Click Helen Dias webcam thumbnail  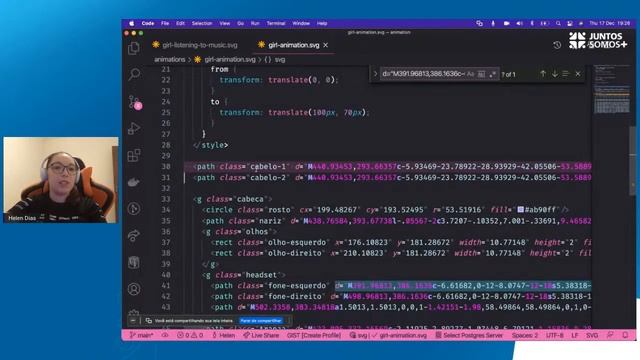[x=61, y=180]
